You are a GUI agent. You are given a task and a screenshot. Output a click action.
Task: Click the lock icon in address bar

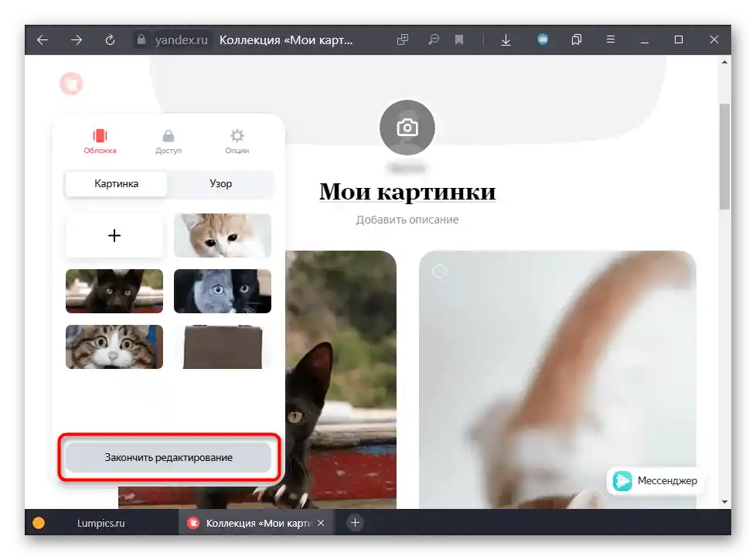(141, 39)
